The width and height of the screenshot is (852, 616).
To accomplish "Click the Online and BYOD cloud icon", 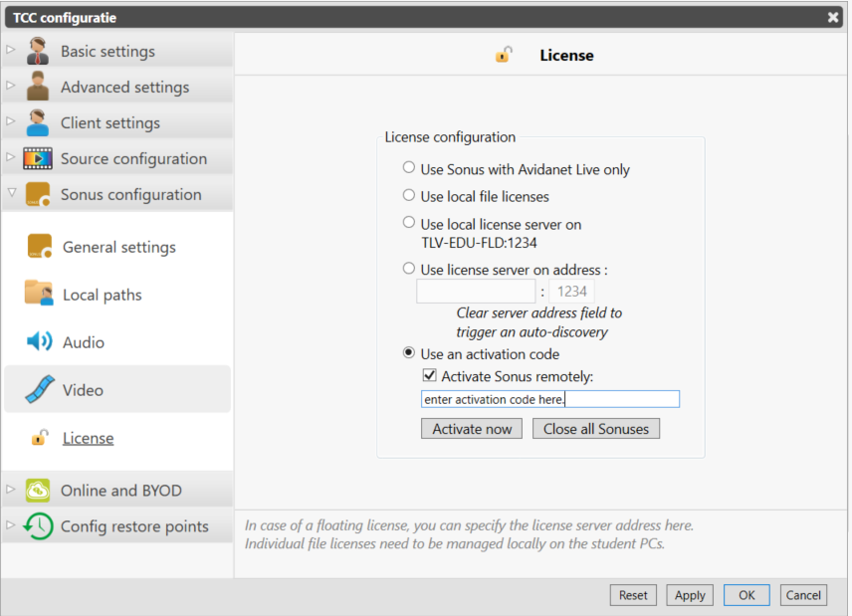I will click(38, 490).
